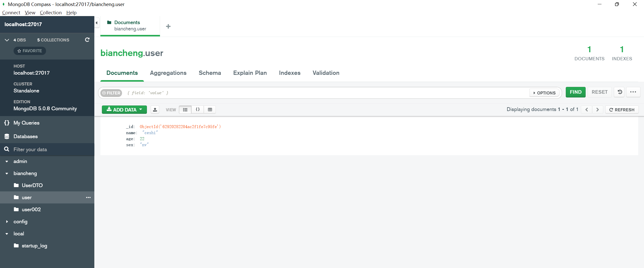The width and height of the screenshot is (644, 268).
Task: Click the DOCUMENTS count stat
Action: [x=589, y=53]
